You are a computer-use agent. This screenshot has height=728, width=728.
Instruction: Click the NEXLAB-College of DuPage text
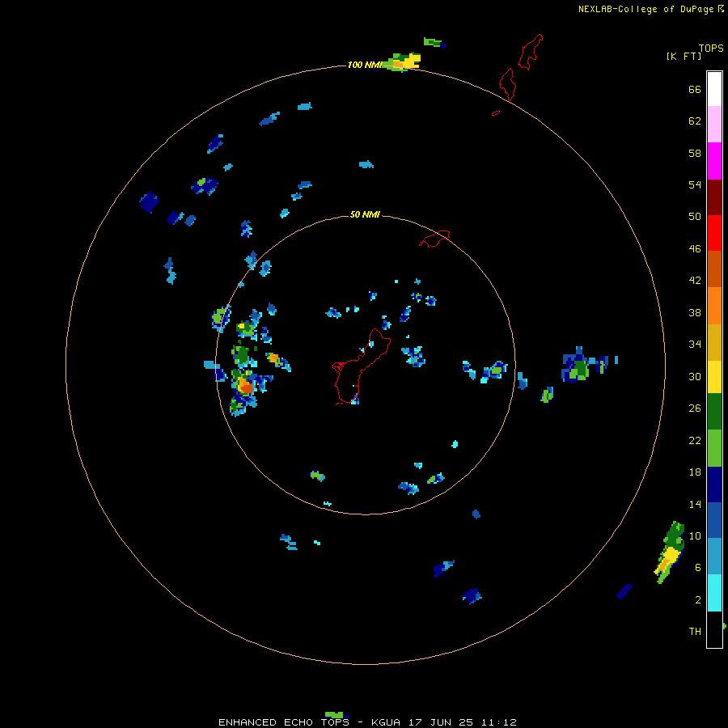click(x=645, y=9)
